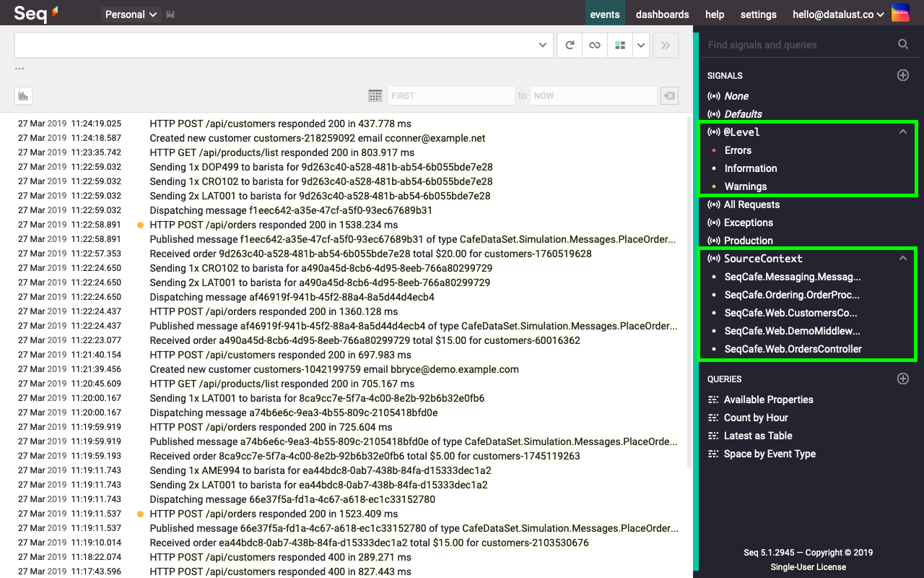
Task: Click the Latest as Table query icon
Action: click(713, 436)
